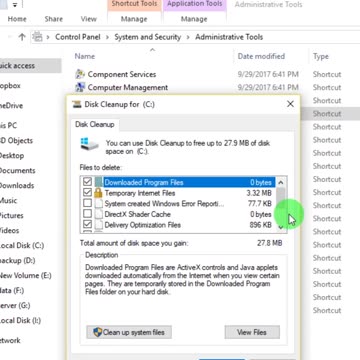Select the Delivery Optimization Files row text
This screenshot has height=360, width=360.
[143, 225]
